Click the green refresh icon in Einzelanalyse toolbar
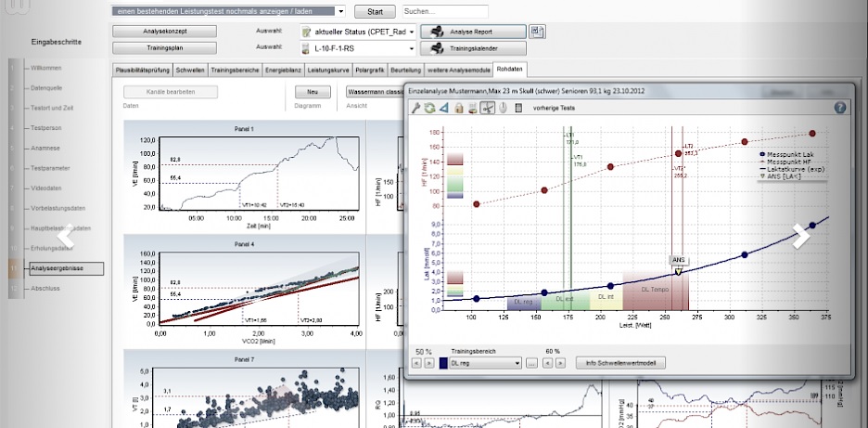 click(429, 108)
